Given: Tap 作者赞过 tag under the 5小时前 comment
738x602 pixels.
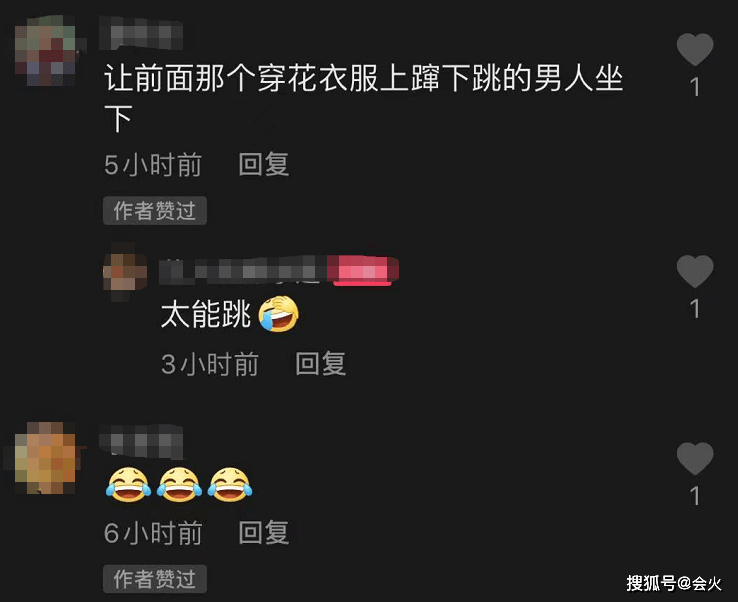Looking at the screenshot, I should pyautogui.click(x=154, y=210).
